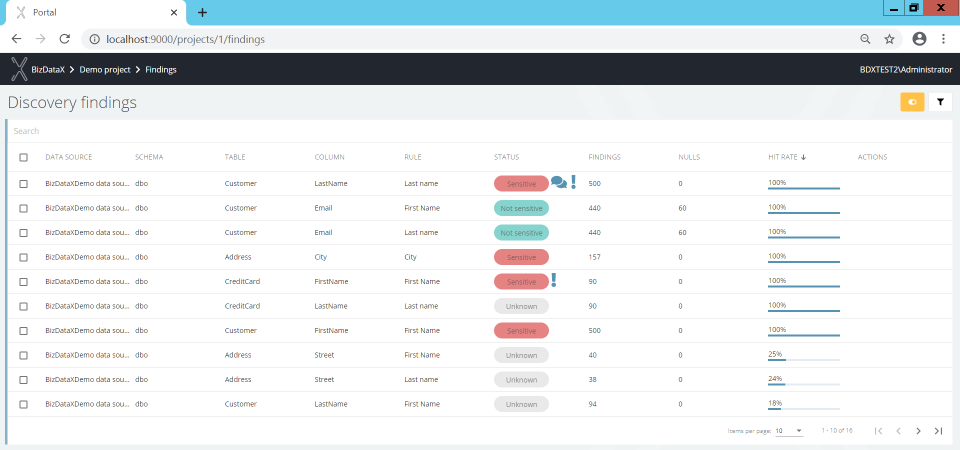The height and width of the screenshot is (450, 960).
Task: Close the Portal browser tab
Action: pos(174,12)
